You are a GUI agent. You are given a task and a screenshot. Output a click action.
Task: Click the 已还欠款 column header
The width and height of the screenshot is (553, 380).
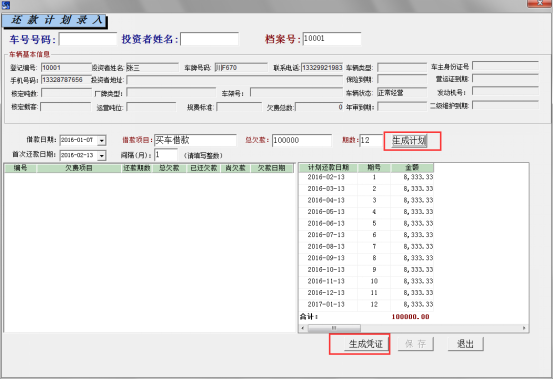point(203,168)
